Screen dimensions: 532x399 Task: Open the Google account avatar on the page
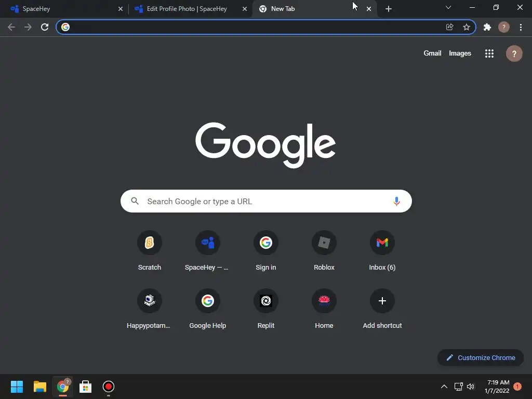[x=514, y=54]
